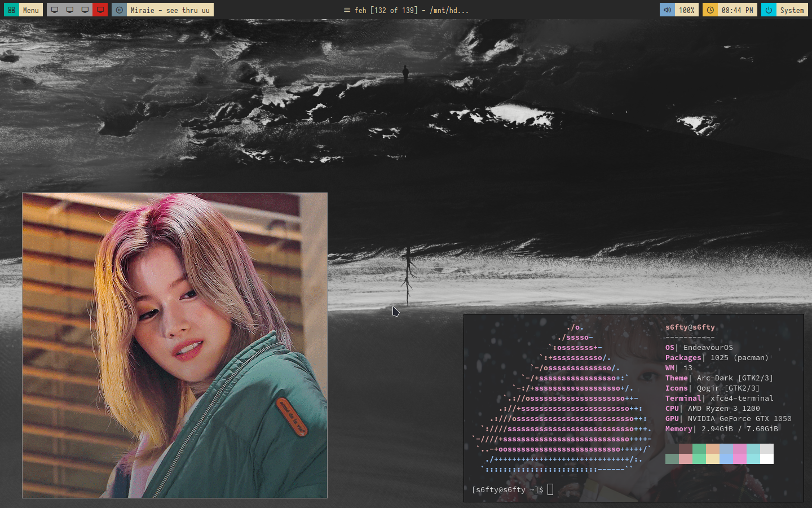Click the peach orange swatch in neofetch palette
The width and height of the screenshot is (812, 508).
tap(713, 449)
